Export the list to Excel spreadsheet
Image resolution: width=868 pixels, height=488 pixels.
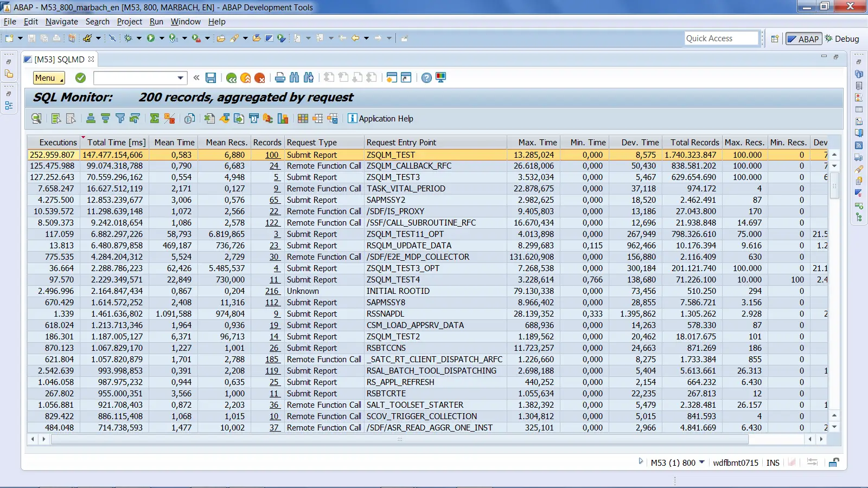tap(209, 118)
